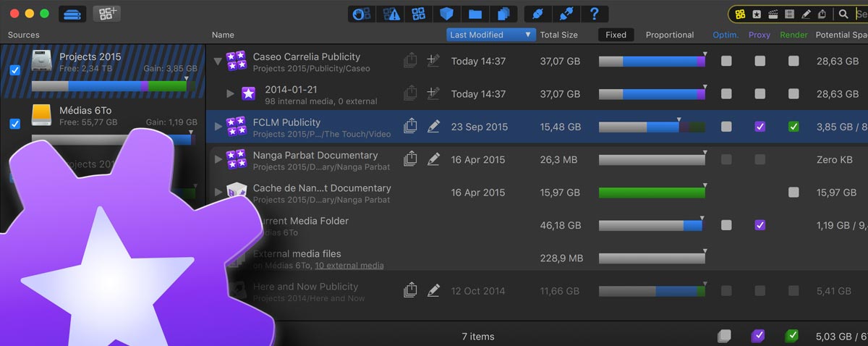Click the four-star libraries toolbar icon in the center
Image resolution: width=868 pixels, height=346 pixels.
(x=418, y=14)
